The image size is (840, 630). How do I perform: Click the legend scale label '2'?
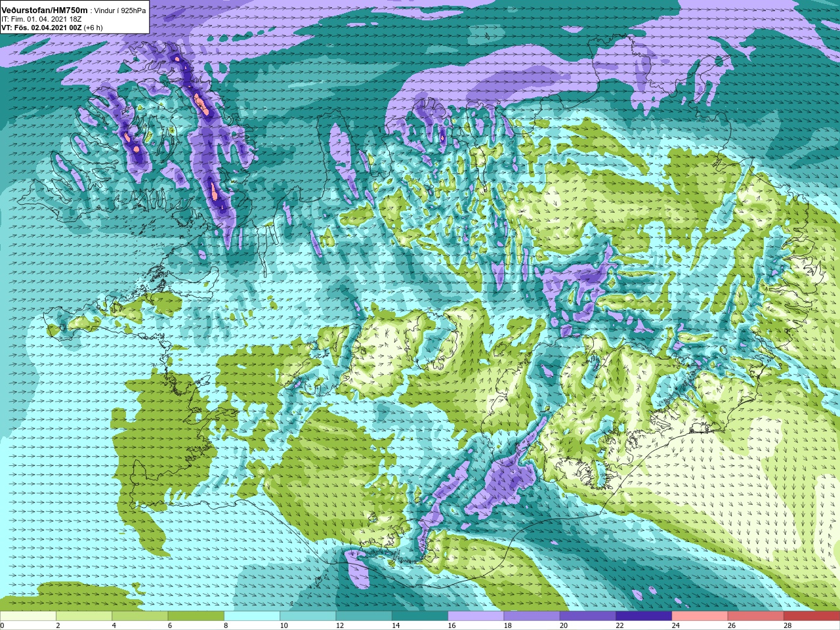pos(58,625)
